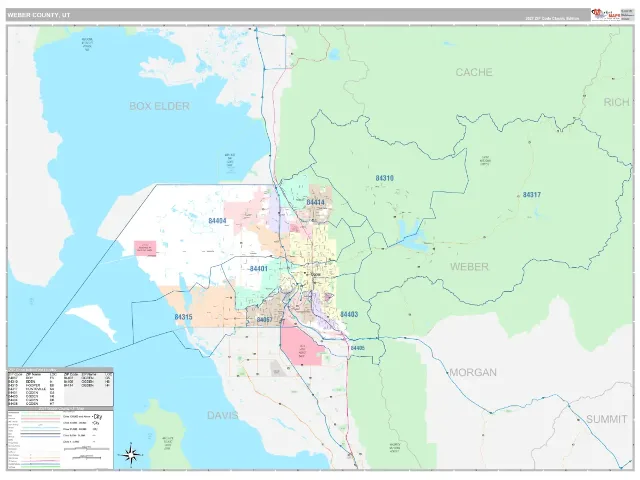Click the WEBER COUNTY, UT map title

tap(38, 15)
